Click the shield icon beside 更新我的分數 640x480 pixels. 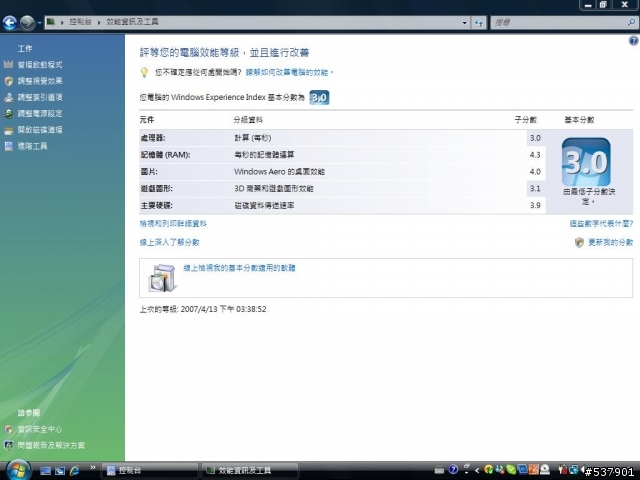(579, 242)
